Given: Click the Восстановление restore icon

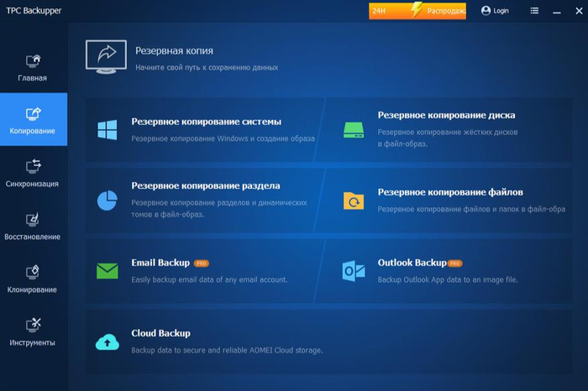Looking at the screenshot, I should click(33, 221).
